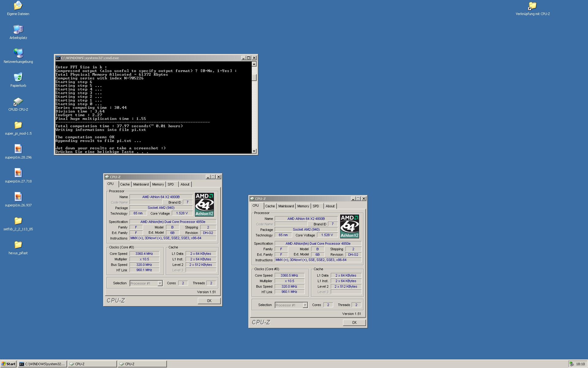The width and height of the screenshot is (588, 368).
Task: Open Mainboard tab in right CPU-Z window
Action: [286, 206]
